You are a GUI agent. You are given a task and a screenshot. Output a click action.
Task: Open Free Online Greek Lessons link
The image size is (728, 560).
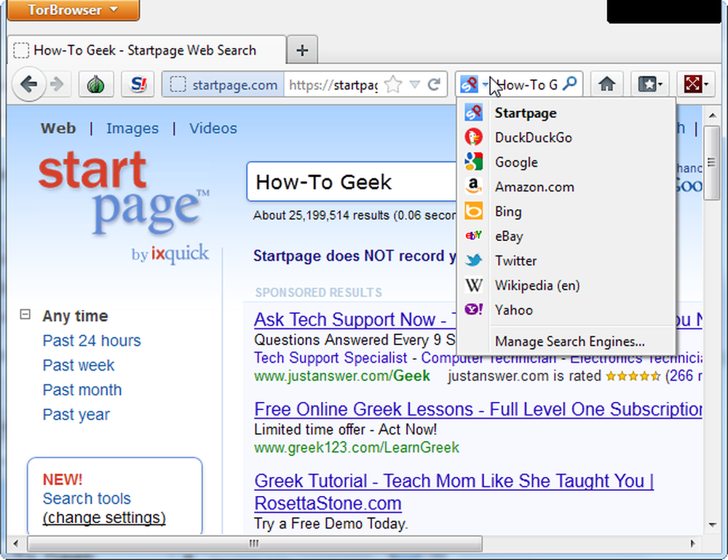478,409
